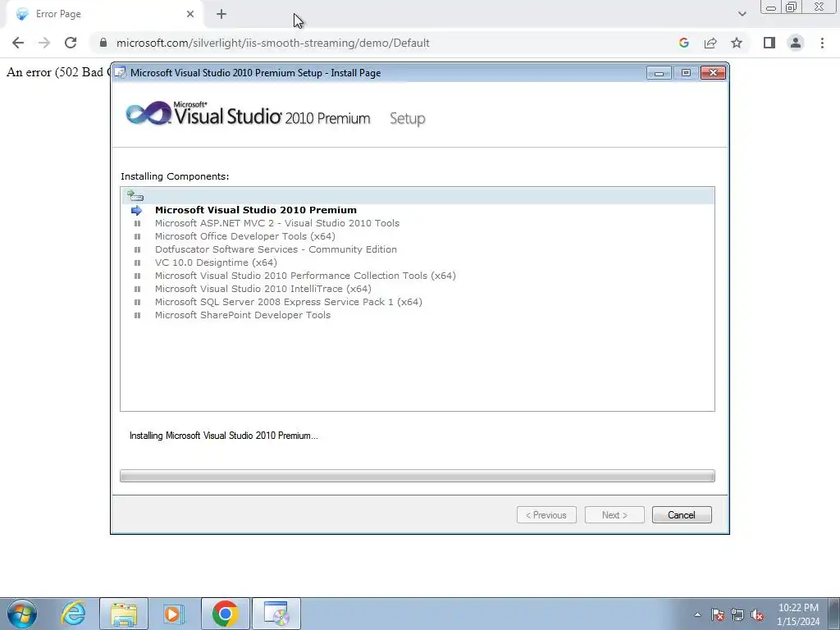Bookmark this page with star icon

(737, 43)
